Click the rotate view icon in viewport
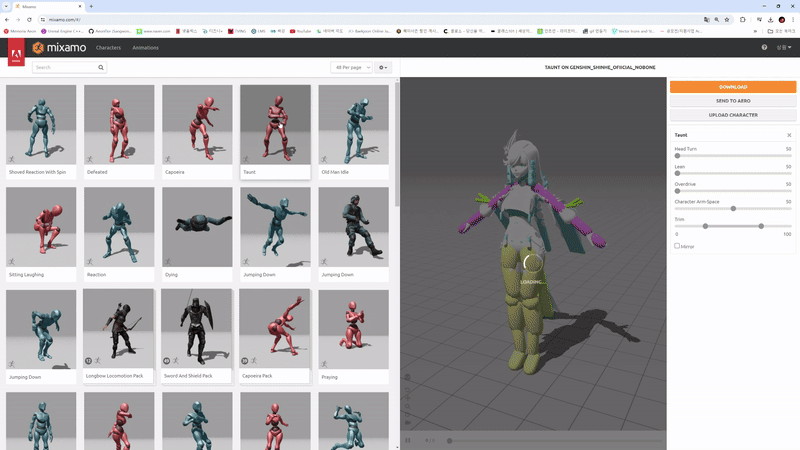The height and width of the screenshot is (450, 800). [x=408, y=390]
